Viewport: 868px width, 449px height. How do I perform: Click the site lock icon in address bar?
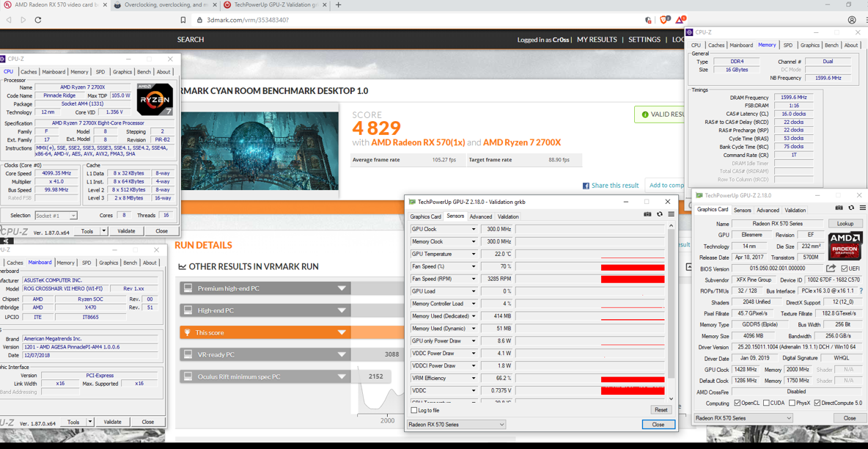(200, 19)
